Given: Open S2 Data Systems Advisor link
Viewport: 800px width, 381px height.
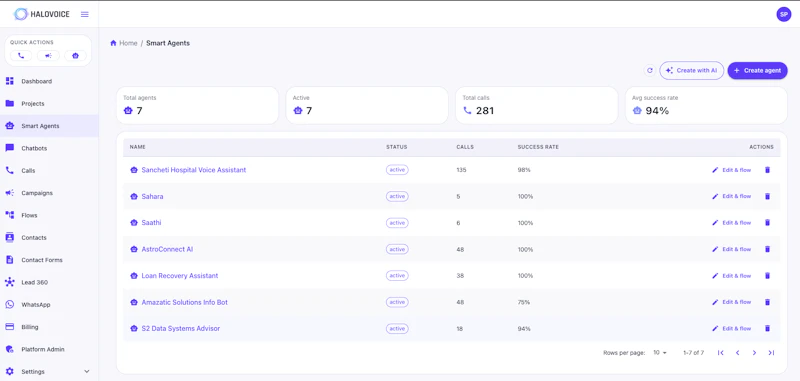Looking at the screenshot, I should (x=181, y=328).
